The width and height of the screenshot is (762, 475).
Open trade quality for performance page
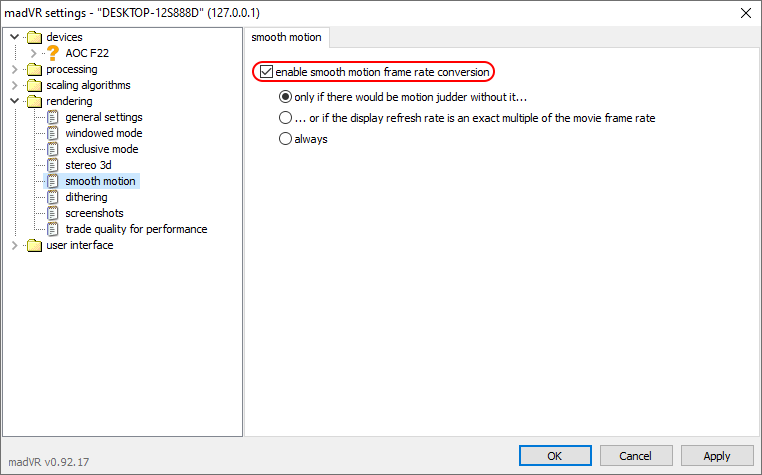pos(136,229)
